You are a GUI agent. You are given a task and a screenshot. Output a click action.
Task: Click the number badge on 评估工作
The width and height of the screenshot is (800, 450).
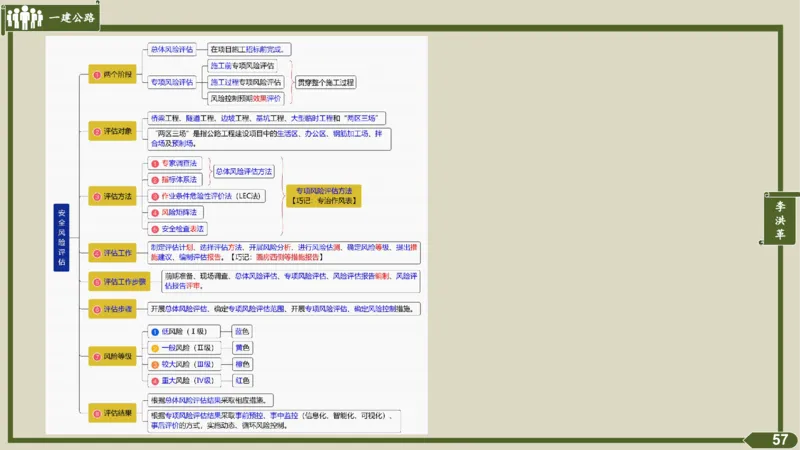(97, 253)
